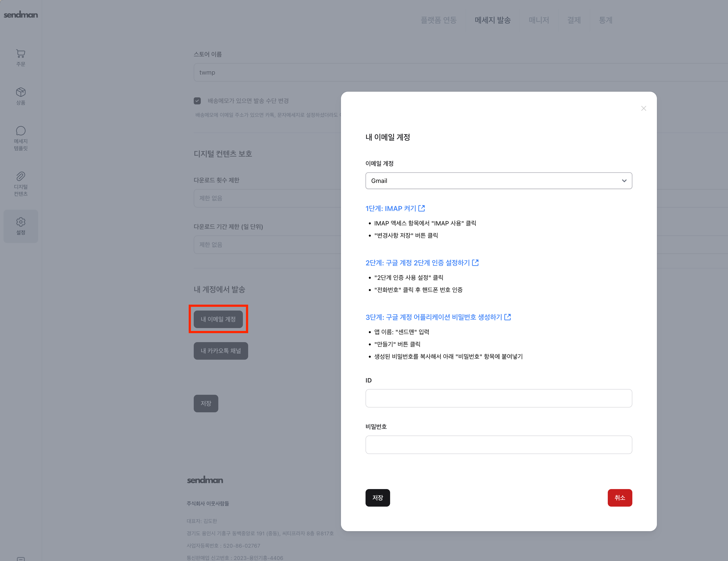Focus the 비밀번호 input field
Viewport: 728px width, 561px height.
498,445
